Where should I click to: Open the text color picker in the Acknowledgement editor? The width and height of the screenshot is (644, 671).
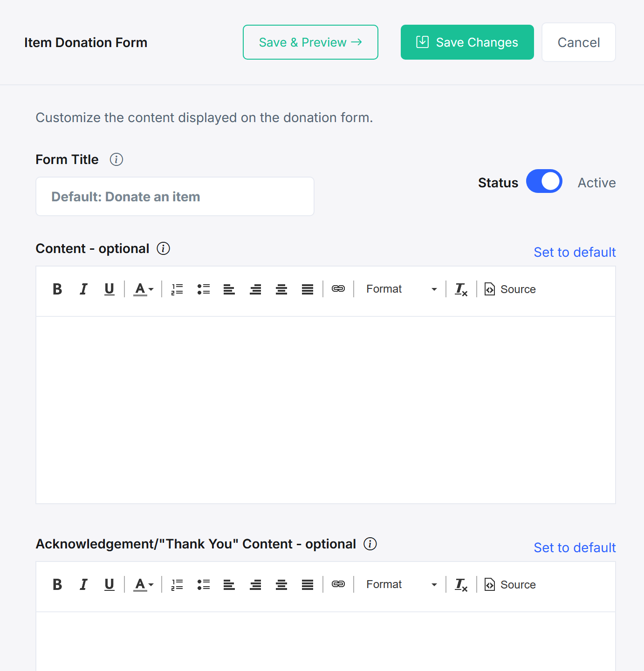pos(143,585)
